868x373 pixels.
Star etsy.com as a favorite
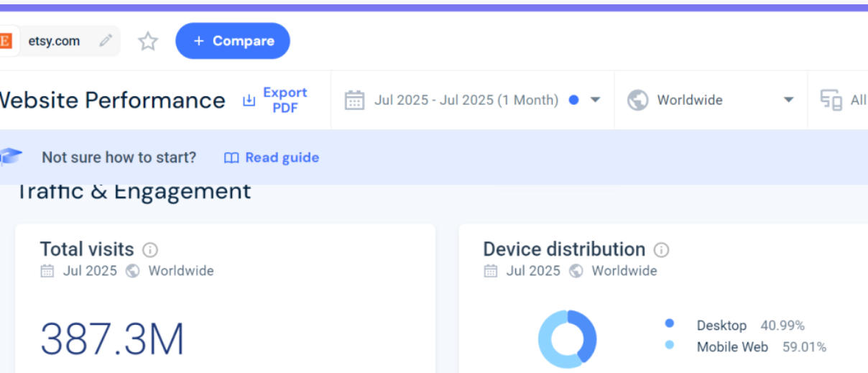tap(148, 41)
